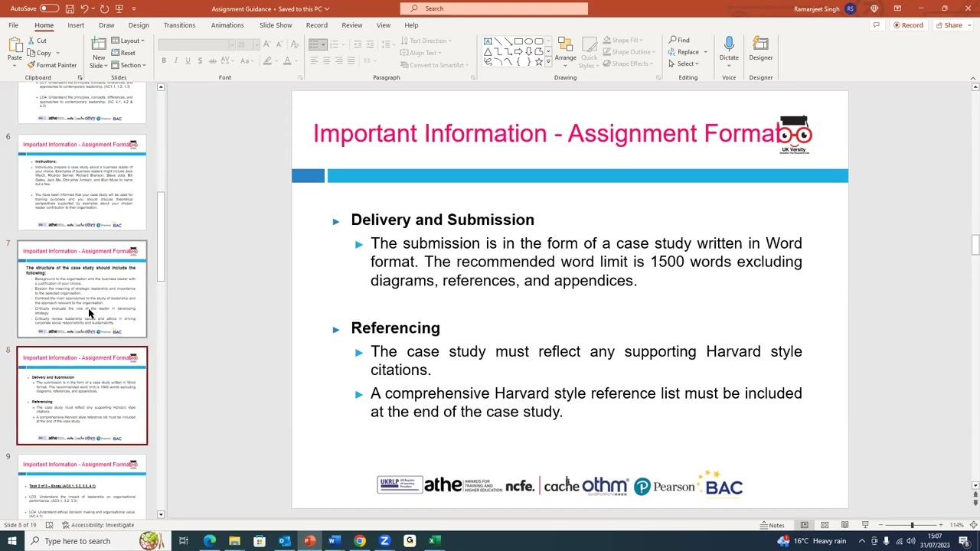
Task: Select the Format Painter tool
Action: pyautogui.click(x=52, y=65)
